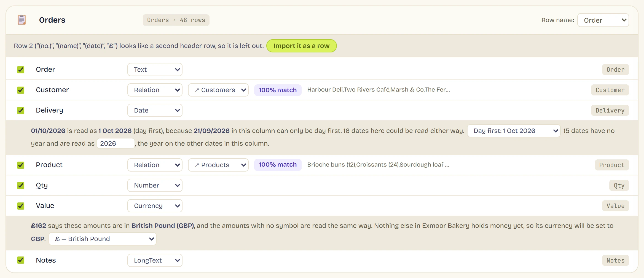Open the Notes LongText type dropdown
This screenshot has width=644, height=278.
coord(155,260)
